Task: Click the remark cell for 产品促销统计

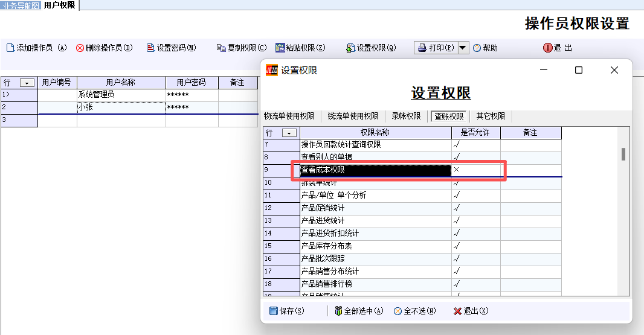Action: [x=530, y=208]
